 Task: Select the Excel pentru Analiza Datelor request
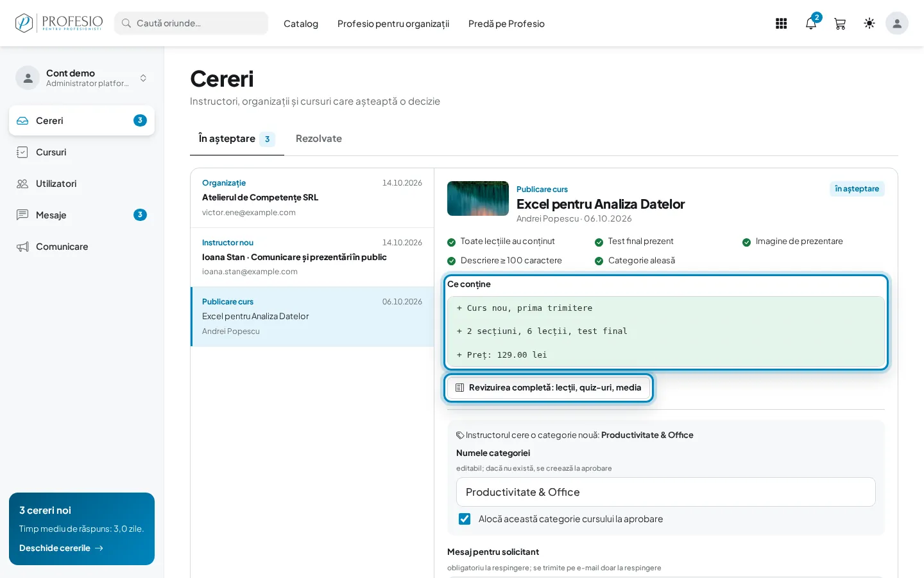(312, 317)
